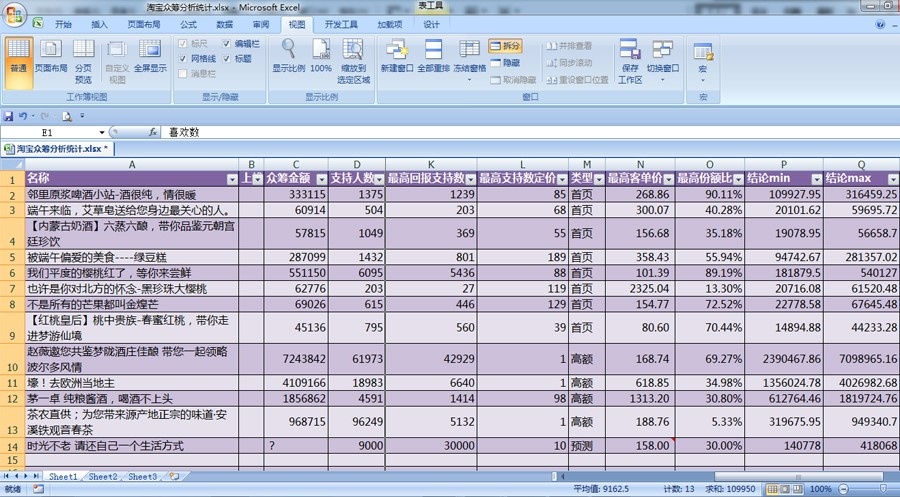The image size is (900, 497).
Task: Select 普通 normal workbook view
Action: pos(18,61)
